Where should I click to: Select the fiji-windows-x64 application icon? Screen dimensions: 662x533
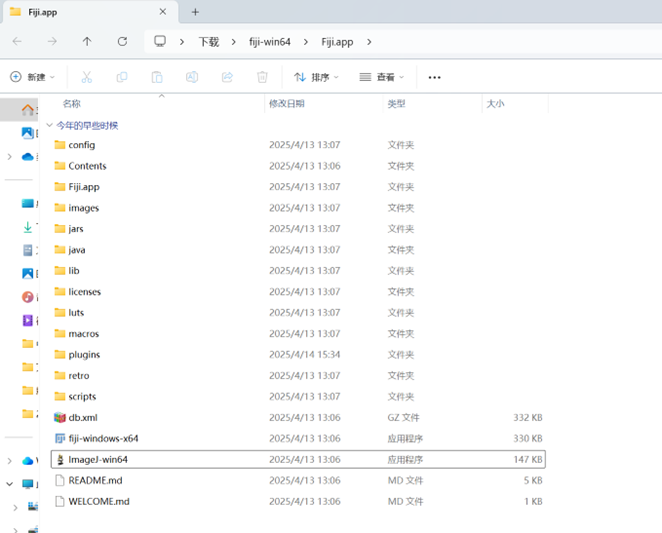[60, 438]
